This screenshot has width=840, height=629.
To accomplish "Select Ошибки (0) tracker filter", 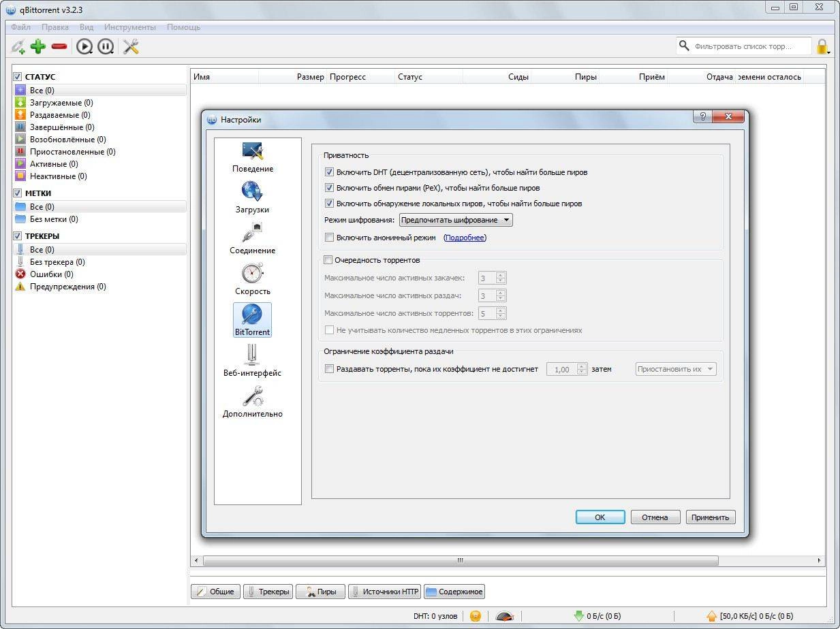I will coord(45,274).
